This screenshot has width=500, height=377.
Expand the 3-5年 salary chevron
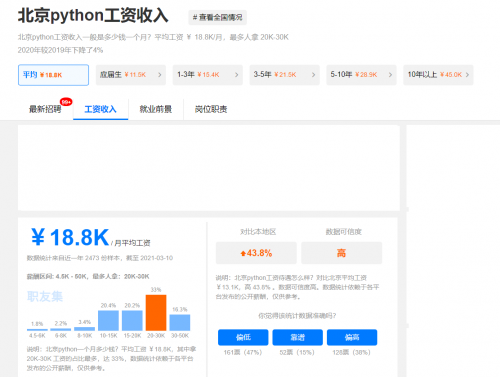(x=313, y=75)
